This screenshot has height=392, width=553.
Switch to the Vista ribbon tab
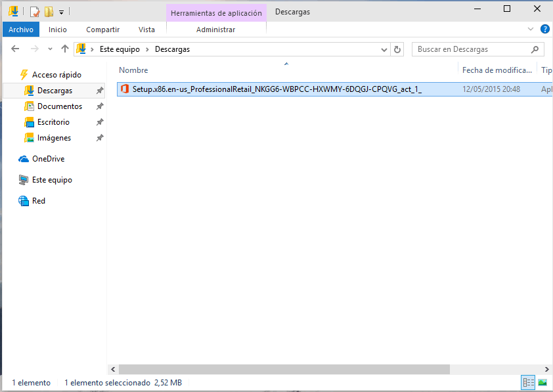tap(146, 30)
